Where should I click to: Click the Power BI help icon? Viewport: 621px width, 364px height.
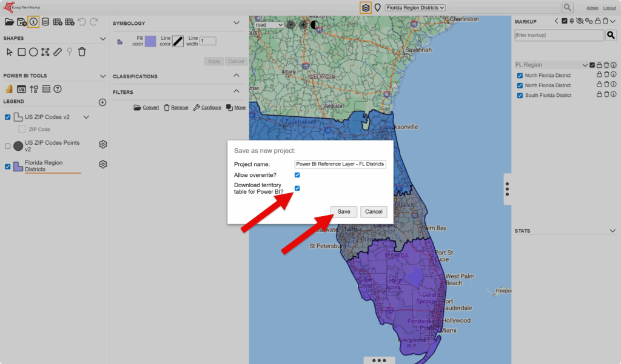[58, 89]
